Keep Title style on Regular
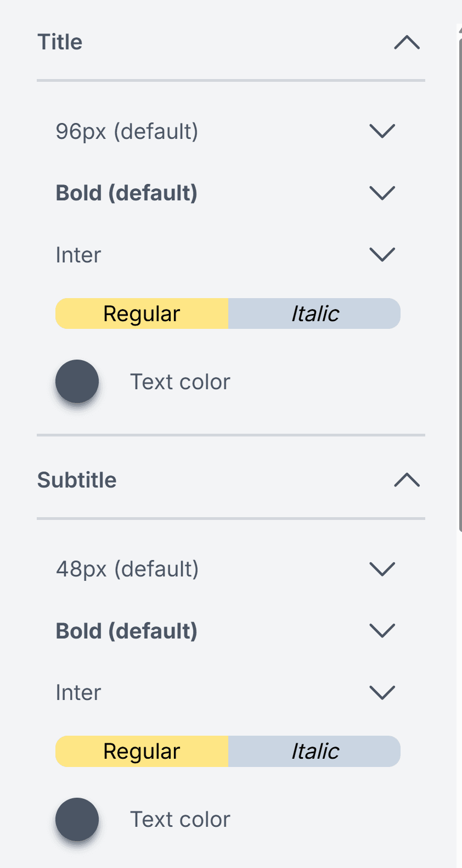The width and height of the screenshot is (462, 868). (x=141, y=313)
